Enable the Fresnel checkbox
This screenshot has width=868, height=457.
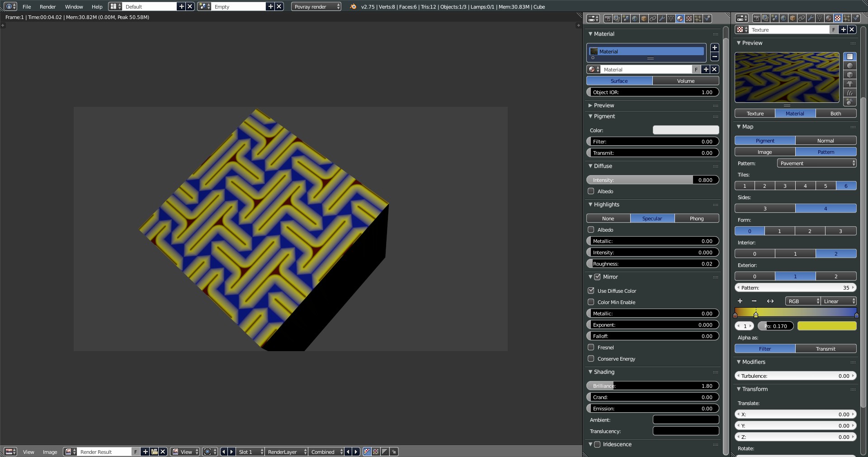click(591, 348)
